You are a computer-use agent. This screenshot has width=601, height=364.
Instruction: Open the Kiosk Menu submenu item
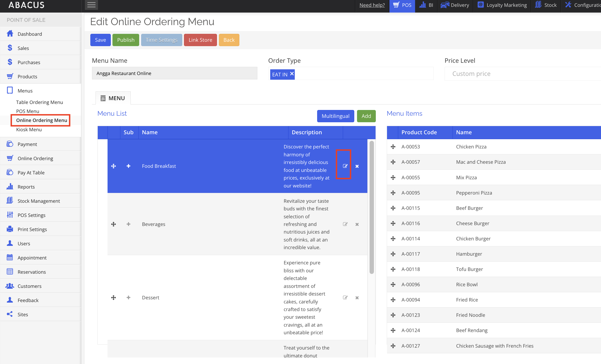(29, 130)
